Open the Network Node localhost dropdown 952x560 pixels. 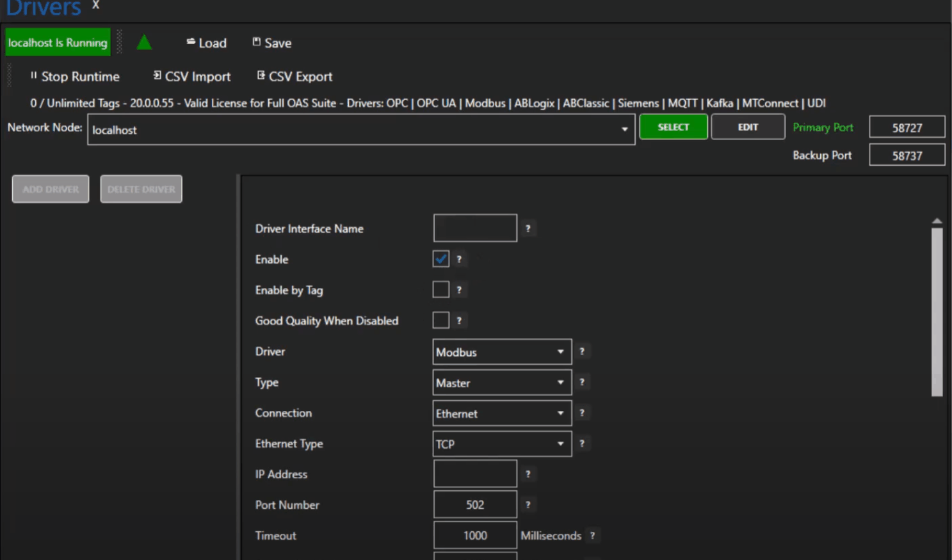[x=624, y=129]
